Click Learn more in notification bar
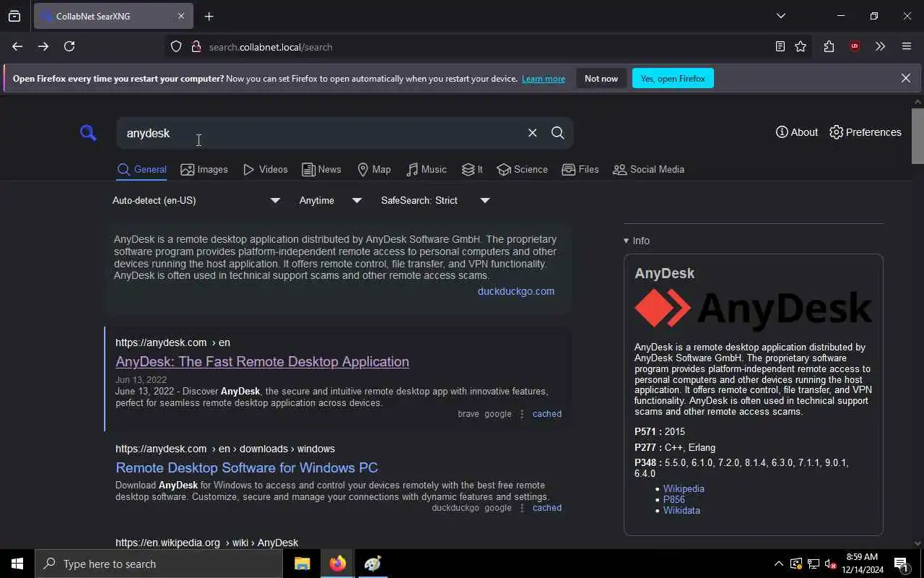Screen dimensions: 924x578 click(544, 79)
